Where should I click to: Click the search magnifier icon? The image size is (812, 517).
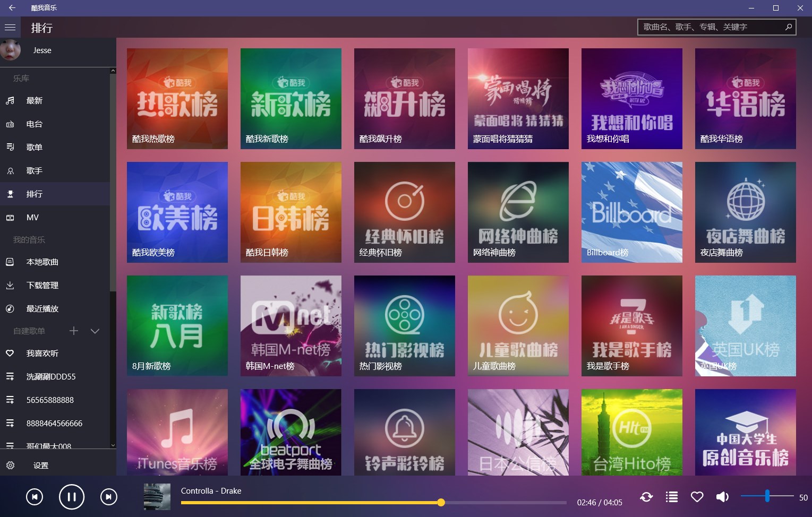click(789, 27)
